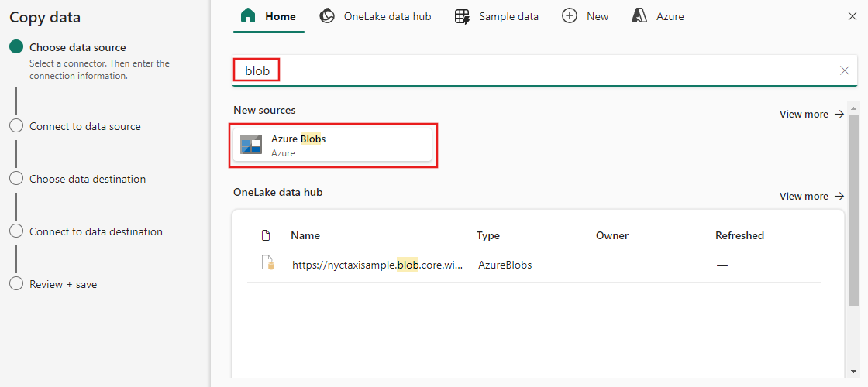Click the Azure Blobs connector icon
Screen dimensions: 868x387
pos(251,144)
